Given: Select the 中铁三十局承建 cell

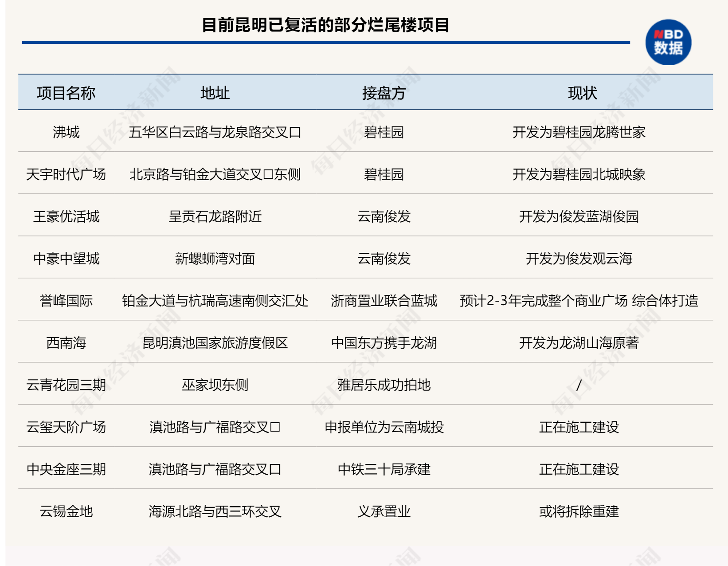Looking at the screenshot, I should pyautogui.click(x=384, y=469).
